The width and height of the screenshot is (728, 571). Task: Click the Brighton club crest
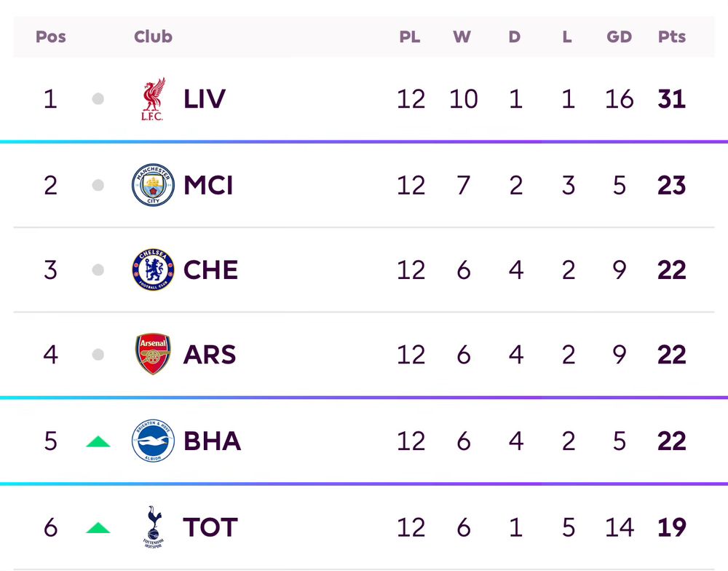coord(153,441)
